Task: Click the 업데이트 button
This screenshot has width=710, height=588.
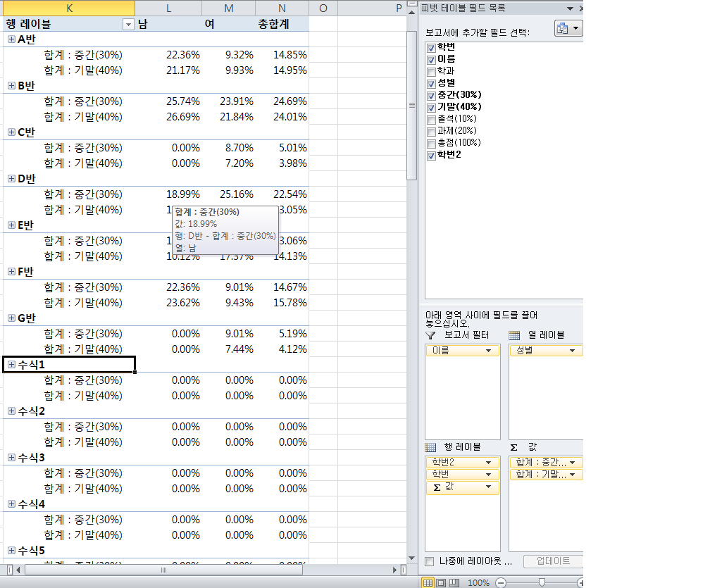Action: coord(553,561)
